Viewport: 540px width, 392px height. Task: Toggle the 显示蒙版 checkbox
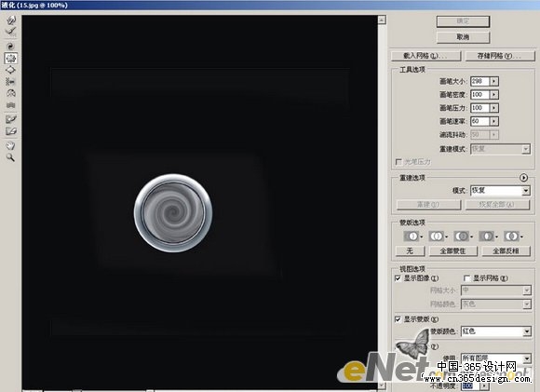coord(398,319)
